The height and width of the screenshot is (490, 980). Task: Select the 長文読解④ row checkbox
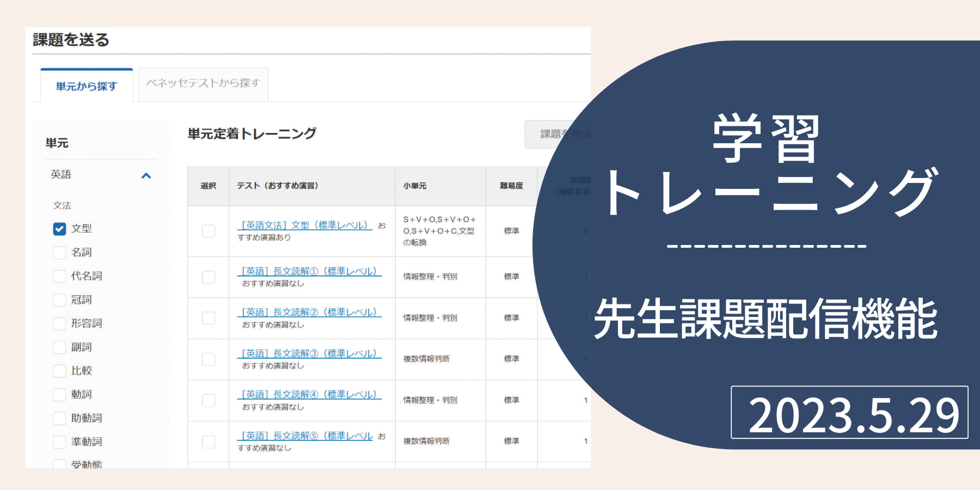[209, 400]
